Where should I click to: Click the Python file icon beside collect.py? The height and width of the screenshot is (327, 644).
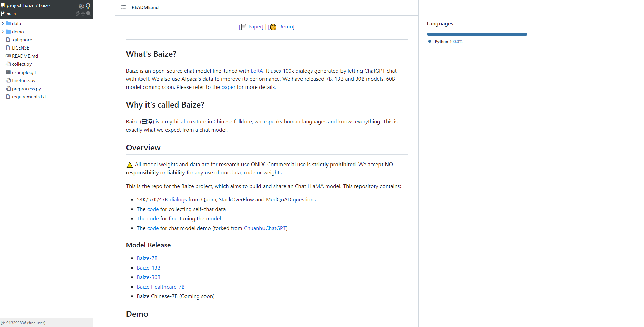coord(8,64)
